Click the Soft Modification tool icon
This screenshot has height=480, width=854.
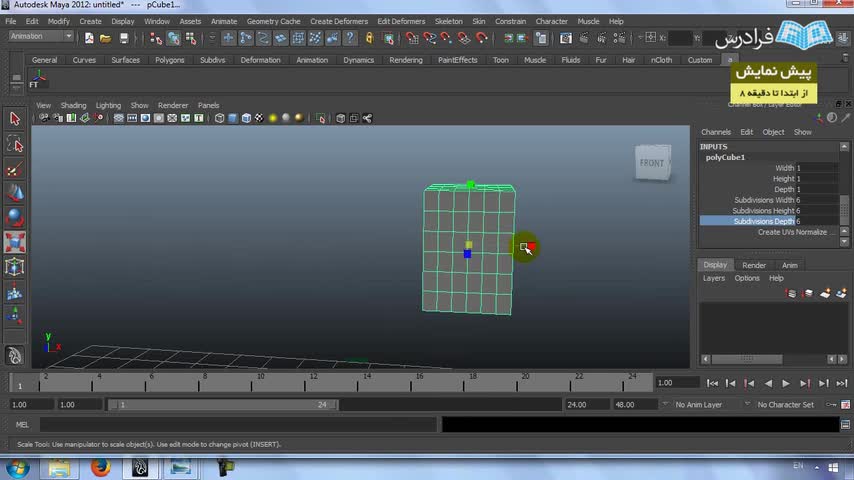(x=15, y=292)
